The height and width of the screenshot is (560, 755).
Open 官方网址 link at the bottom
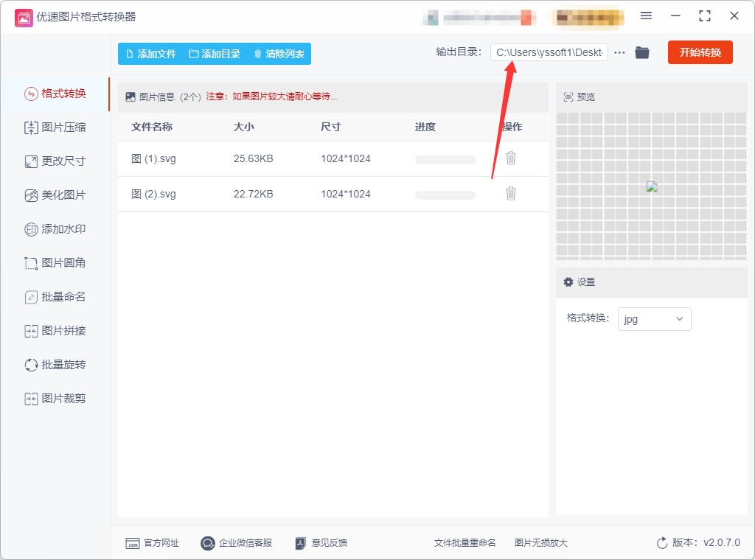coord(152,543)
